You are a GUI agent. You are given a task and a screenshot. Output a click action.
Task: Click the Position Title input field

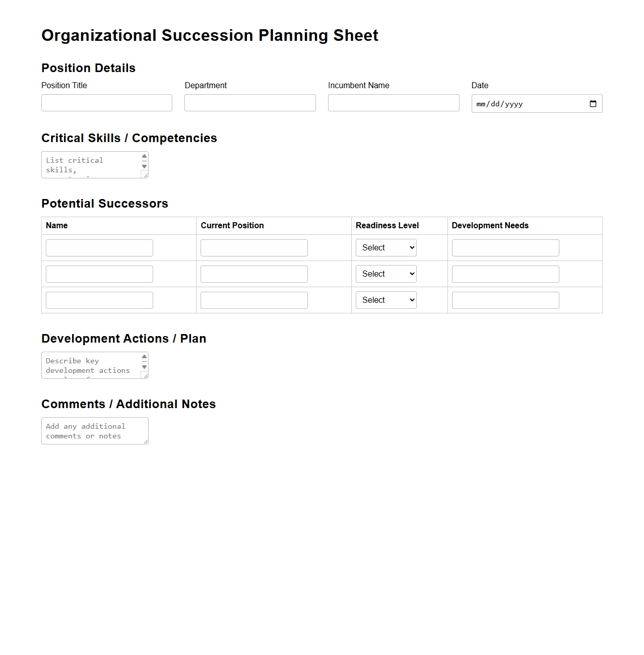click(106, 103)
